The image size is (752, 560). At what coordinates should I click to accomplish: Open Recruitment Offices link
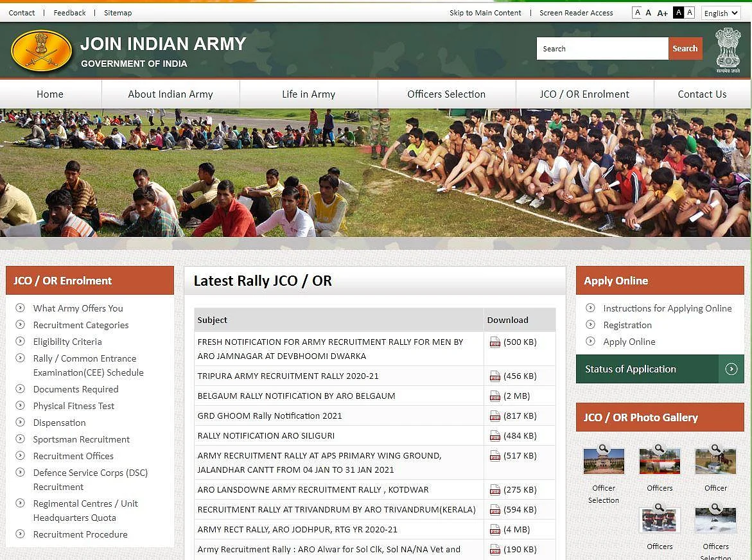[x=73, y=456]
